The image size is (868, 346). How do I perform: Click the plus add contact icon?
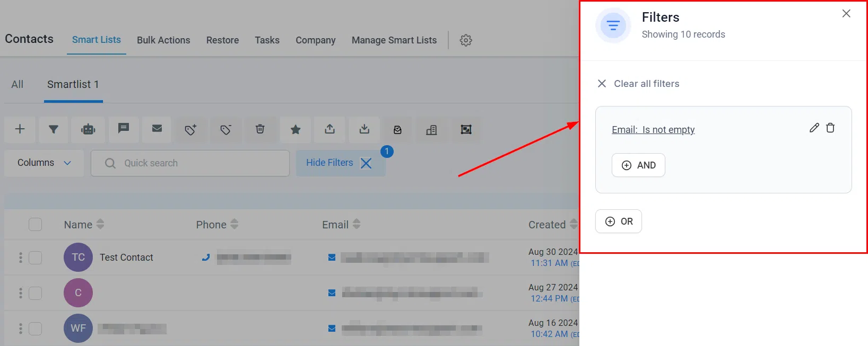point(20,129)
